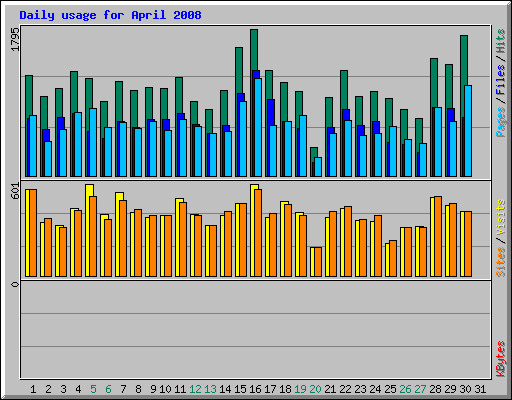Click the orange sites bar for day 25

click(x=393, y=258)
